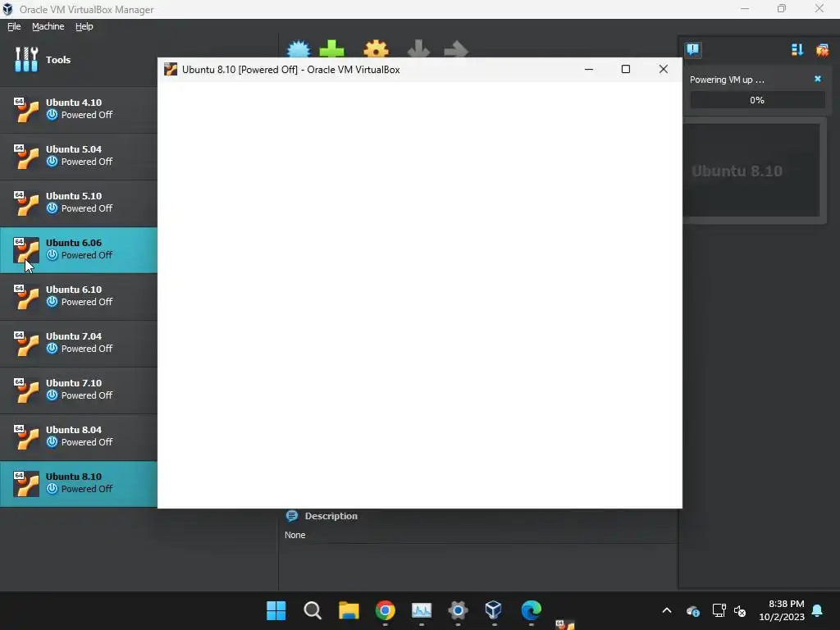Screen dimensions: 840x630
Task: Open the Help menu
Action: tap(84, 26)
